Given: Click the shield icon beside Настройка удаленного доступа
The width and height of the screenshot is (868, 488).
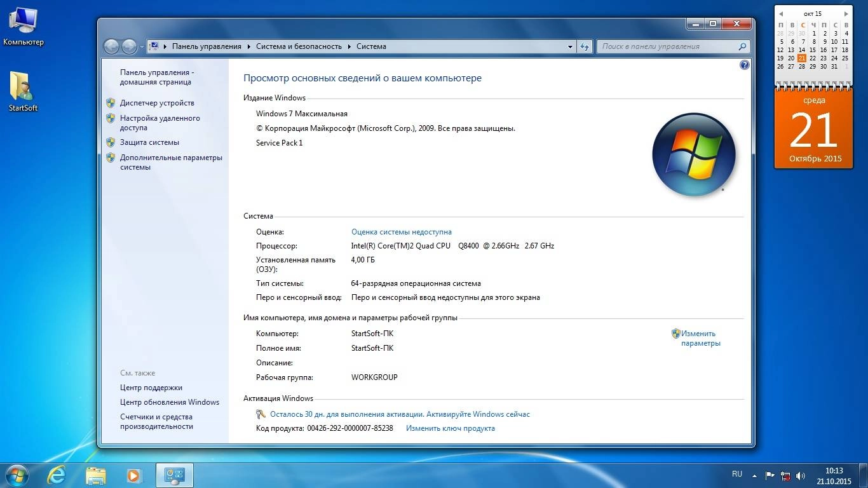Looking at the screenshot, I should pyautogui.click(x=111, y=118).
